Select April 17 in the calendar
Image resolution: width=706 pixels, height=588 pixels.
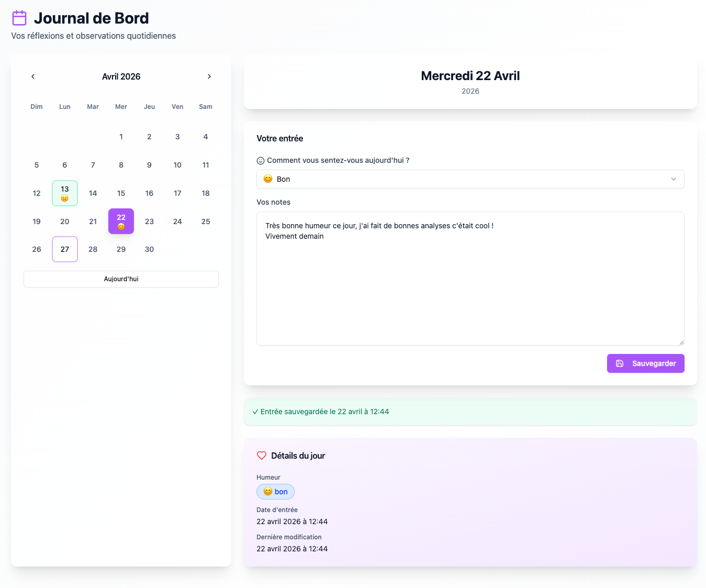(178, 193)
